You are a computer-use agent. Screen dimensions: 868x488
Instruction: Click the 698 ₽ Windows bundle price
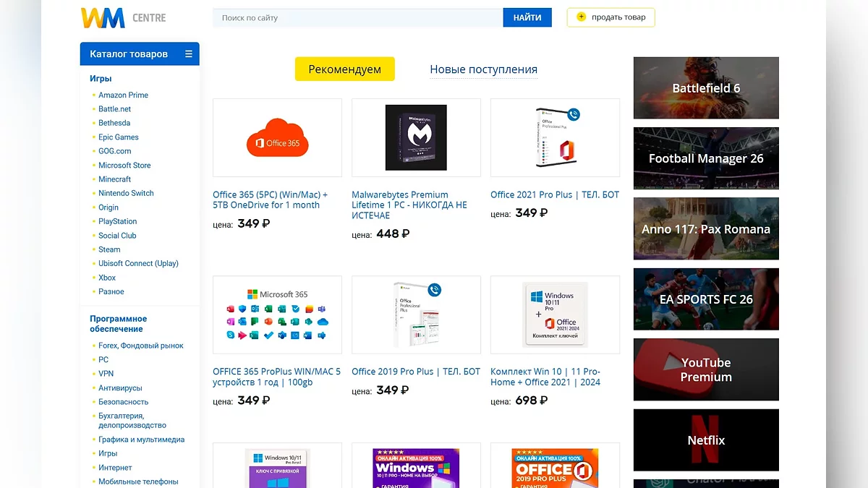pyautogui.click(x=532, y=401)
